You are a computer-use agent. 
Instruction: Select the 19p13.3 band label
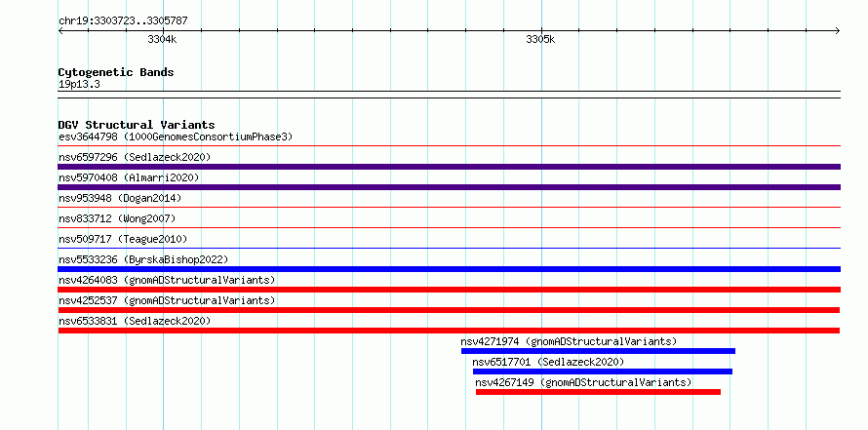(79, 85)
